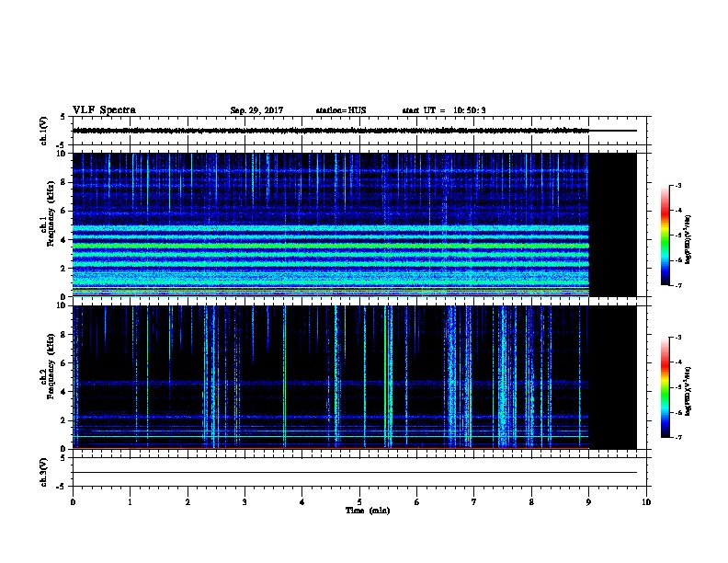This screenshot has width=728, height=563.
Task: Click the black no-data region in ch.1 spectrogram
Action: point(613,224)
